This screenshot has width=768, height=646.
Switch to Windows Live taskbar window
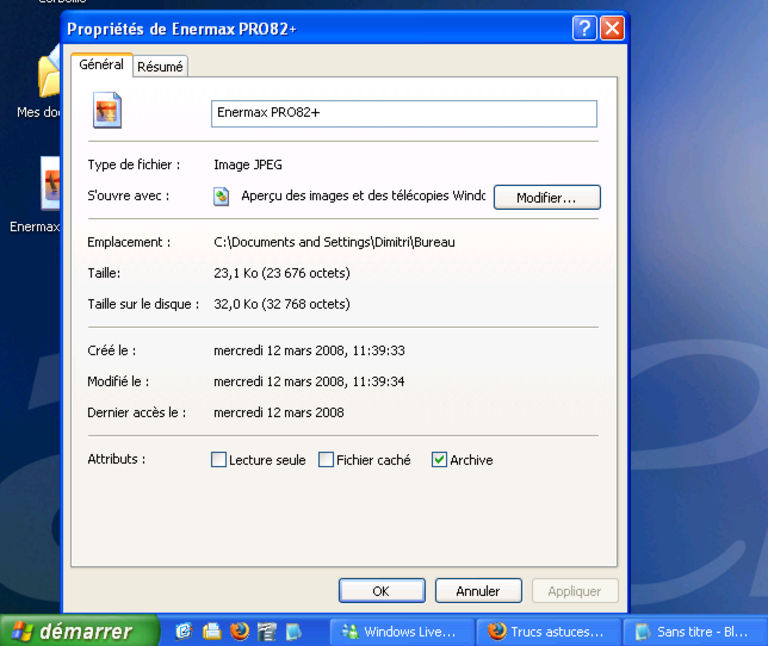coord(402,632)
